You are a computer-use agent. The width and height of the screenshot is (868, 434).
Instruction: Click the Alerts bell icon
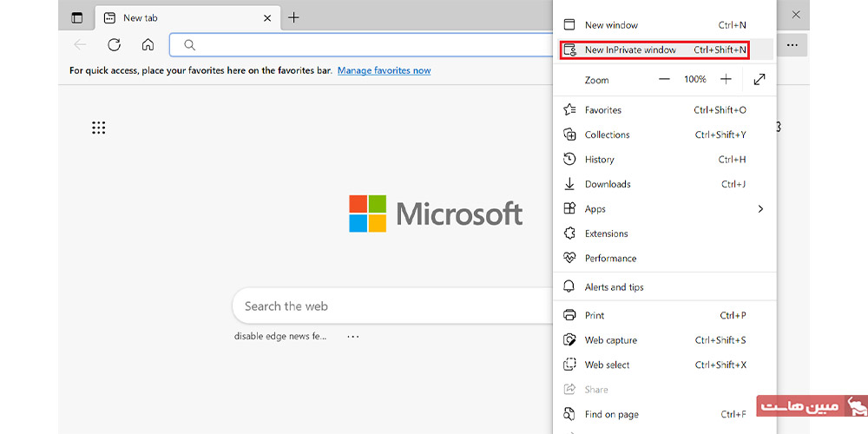tap(569, 286)
